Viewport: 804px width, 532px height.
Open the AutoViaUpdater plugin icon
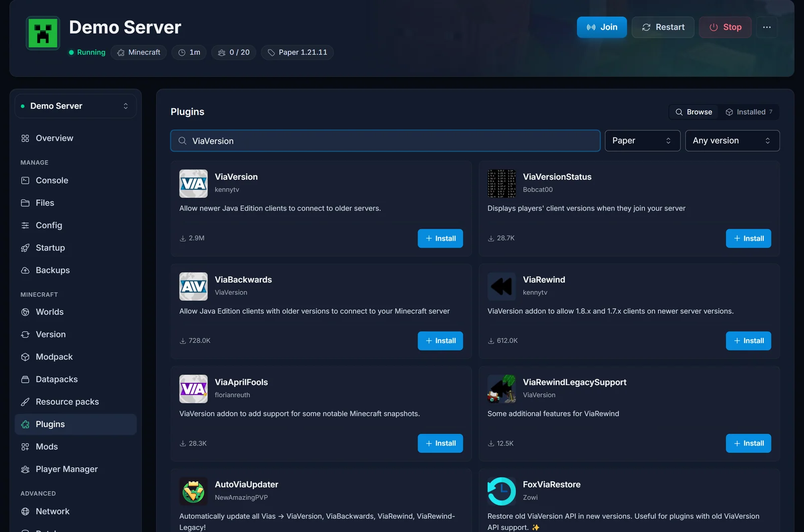point(193,491)
